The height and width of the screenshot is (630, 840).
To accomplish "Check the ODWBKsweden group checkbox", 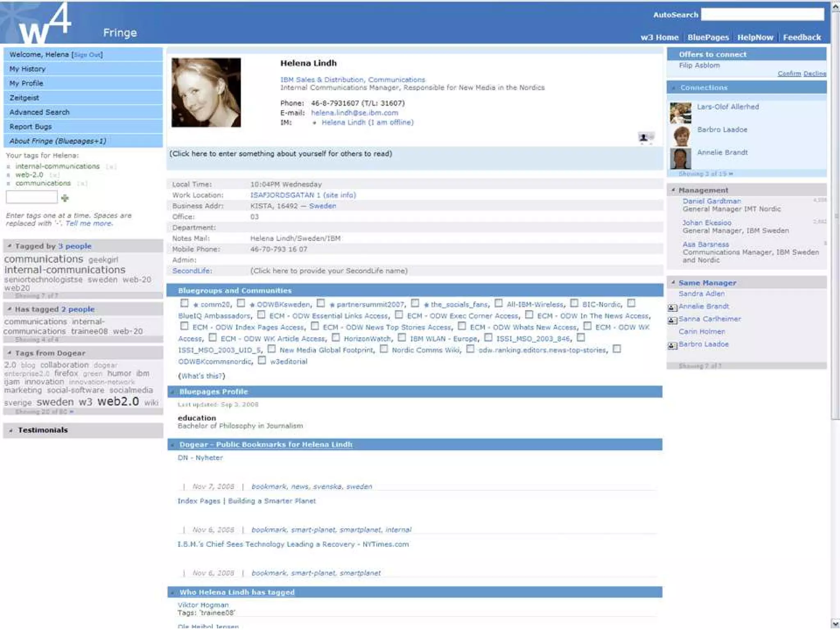I will (x=241, y=303).
